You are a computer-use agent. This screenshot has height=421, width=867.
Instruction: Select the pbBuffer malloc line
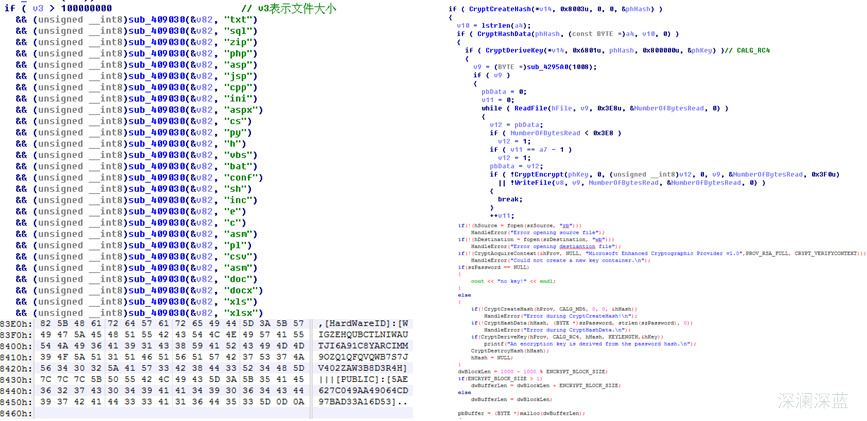pos(521,413)
